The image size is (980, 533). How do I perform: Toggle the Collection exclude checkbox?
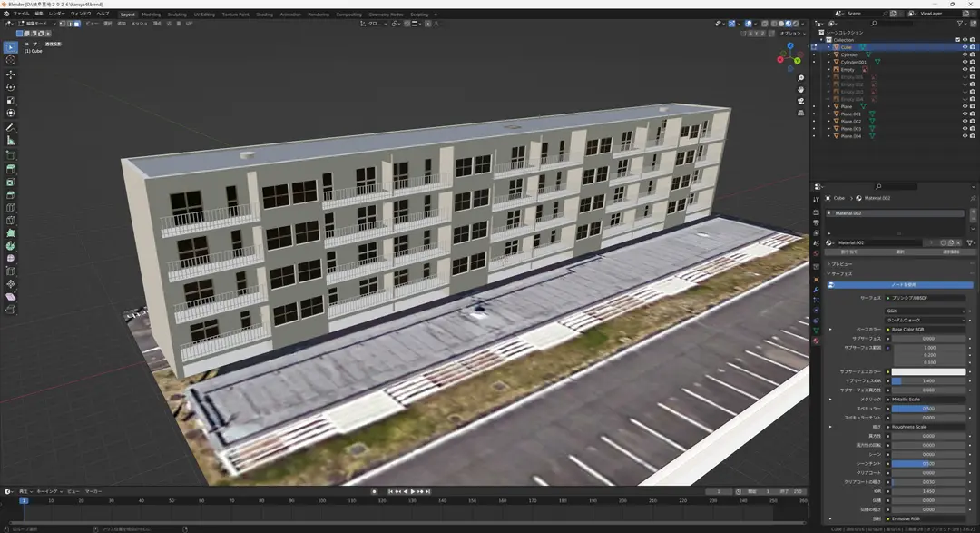click(957, 39)
